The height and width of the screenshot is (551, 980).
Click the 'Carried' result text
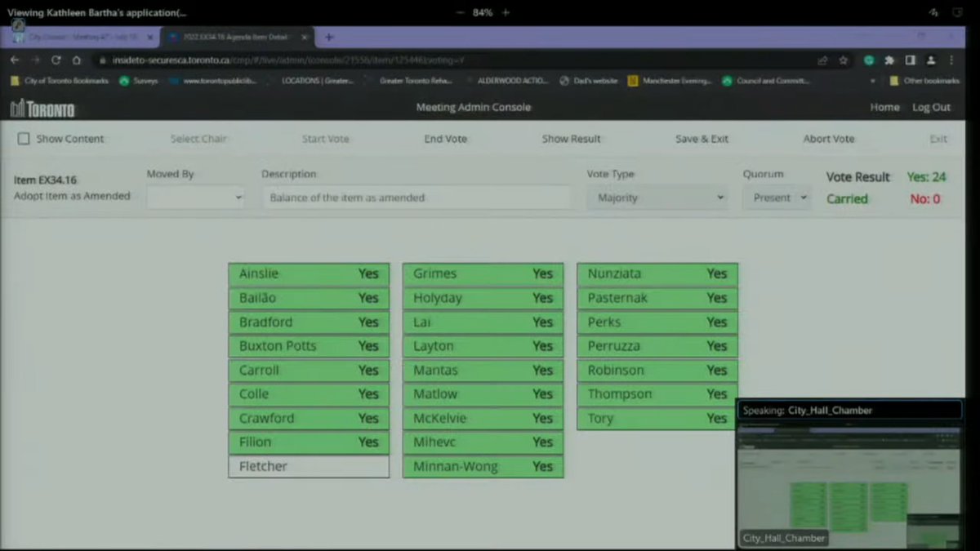[847, 199]
